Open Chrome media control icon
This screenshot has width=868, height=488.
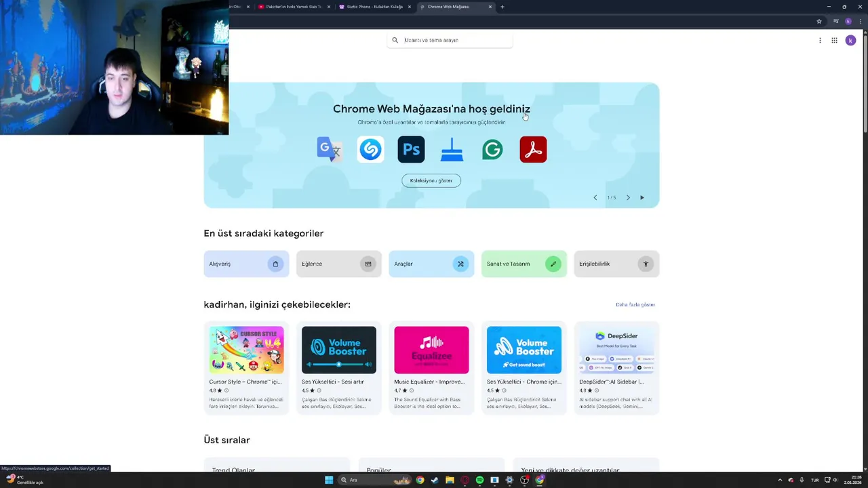click(835, 21)
